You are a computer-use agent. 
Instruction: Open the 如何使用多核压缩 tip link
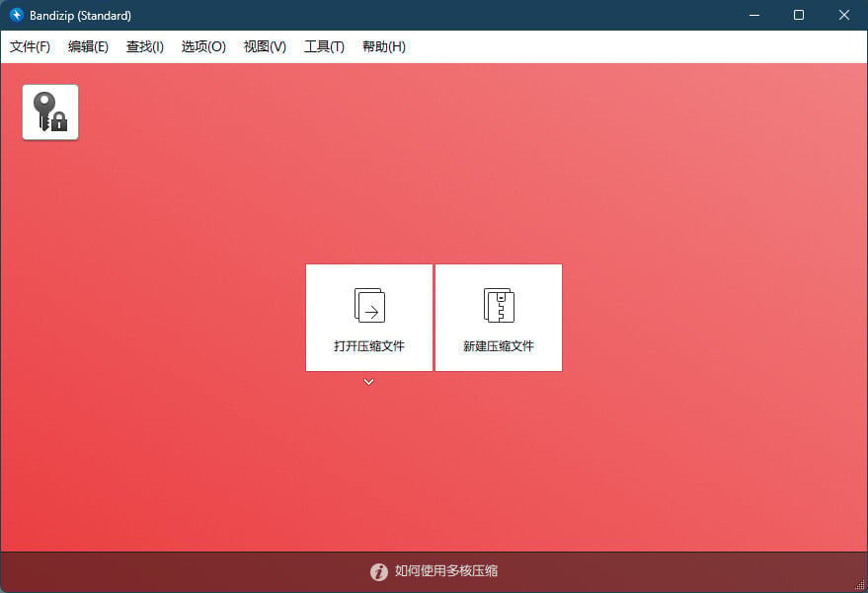pyautogui.click(x=445, y=571)
